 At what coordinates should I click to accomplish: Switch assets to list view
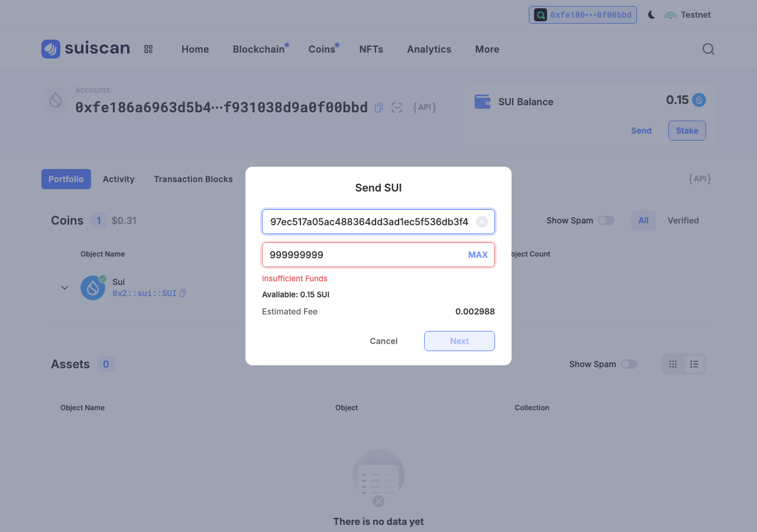(x=694, y=364)
